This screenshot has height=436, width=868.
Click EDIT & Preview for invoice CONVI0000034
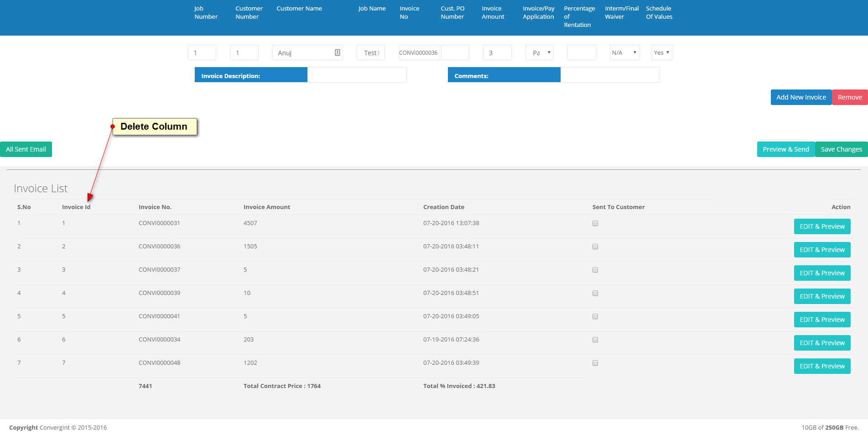pos(822,343)
